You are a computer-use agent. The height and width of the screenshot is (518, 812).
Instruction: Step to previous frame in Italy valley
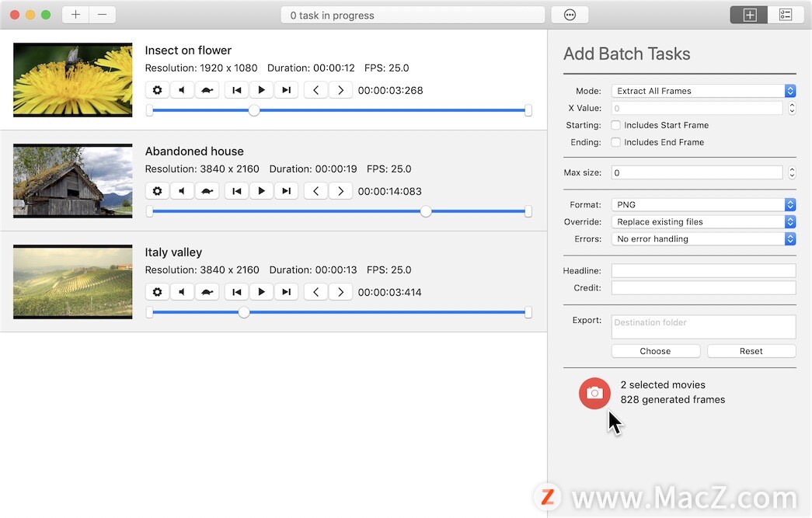click(x=316, y=292)
